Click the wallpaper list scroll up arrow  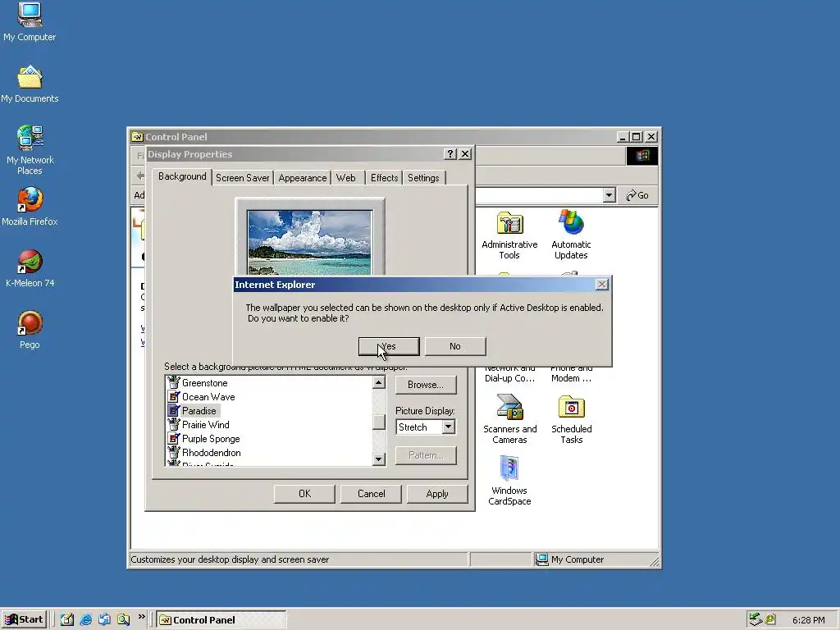pyautogui.click(x=379, y=382)
